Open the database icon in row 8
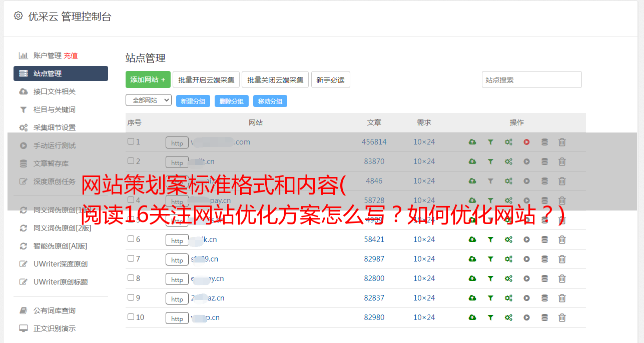644x343 pixels. 544,278
